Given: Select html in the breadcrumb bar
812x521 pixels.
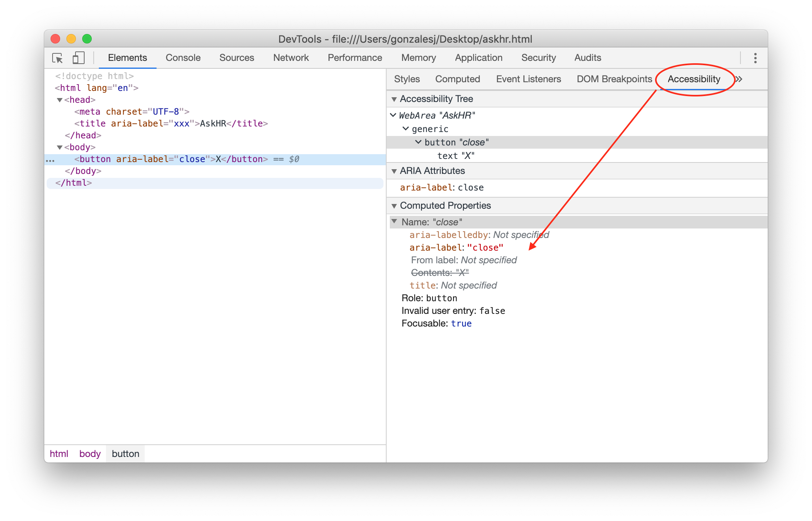Looking at the screenshot, I should pyautogui.click(x=59, y=454).
